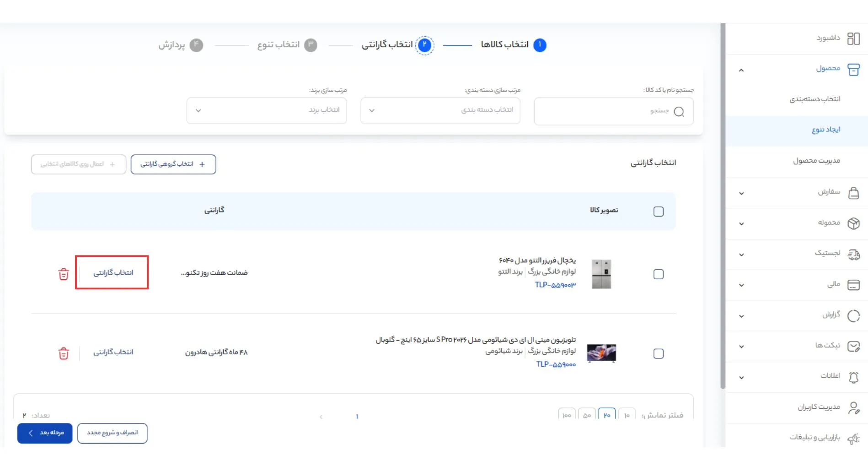Expand the گزارش menu chevron
Screen dimensions: 868x466
[741, 316]
